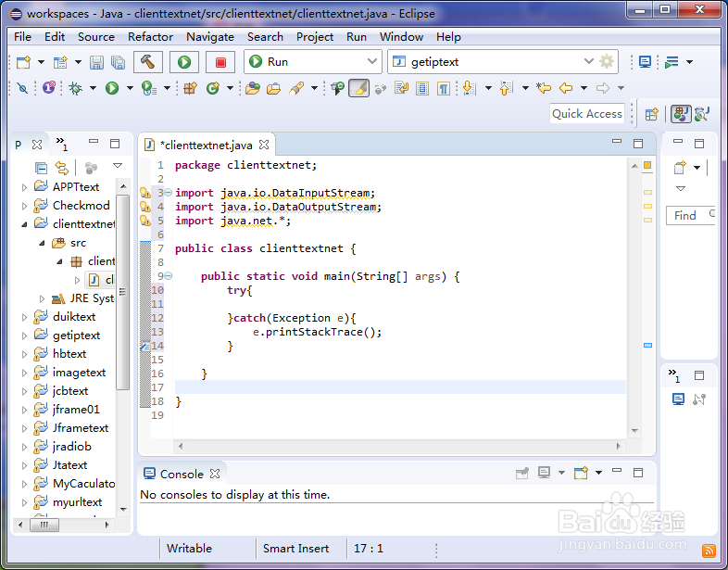The image size is (728, 570).
Task: Collapse the imports fold at line 3
Action: click(168, 193)
